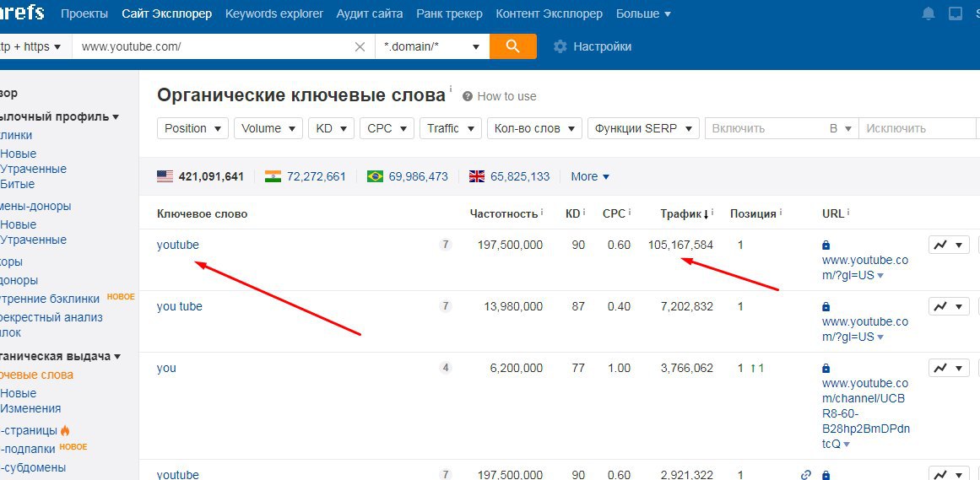Open the CPC filter dropdown
This screenshot has width=980, height=480.
pos(387,128)
